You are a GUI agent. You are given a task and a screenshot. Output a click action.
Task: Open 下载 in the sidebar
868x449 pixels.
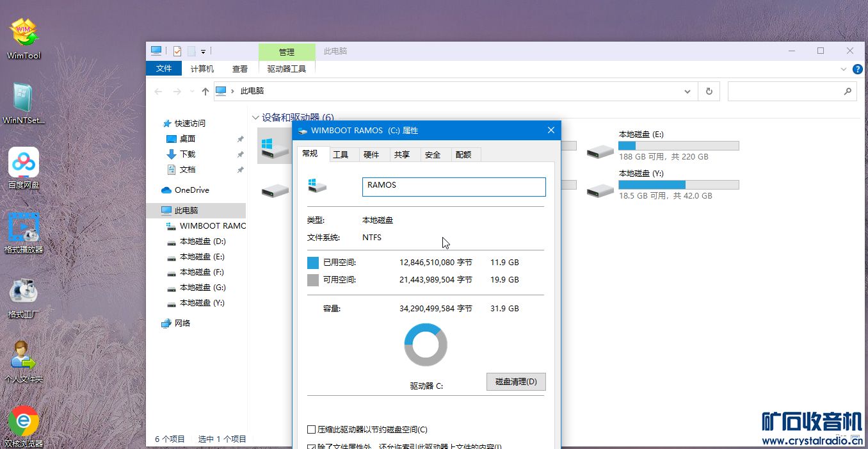tap(188, 154)
